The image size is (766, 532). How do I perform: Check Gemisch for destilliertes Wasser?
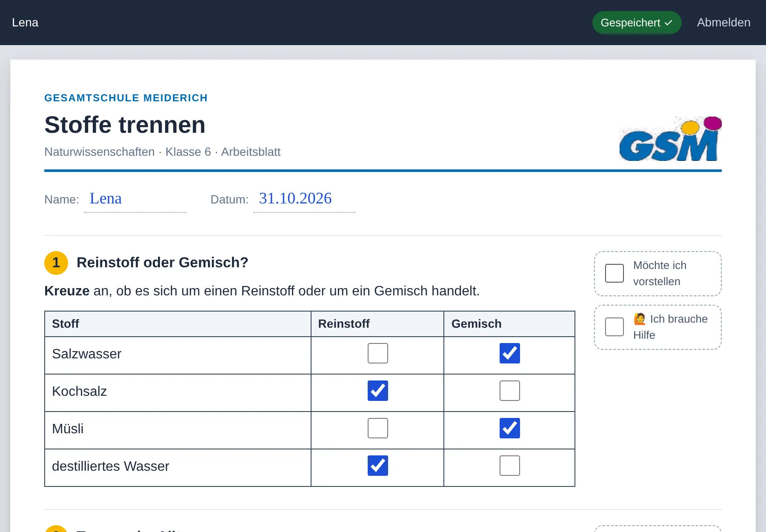(x=510, y=466)
